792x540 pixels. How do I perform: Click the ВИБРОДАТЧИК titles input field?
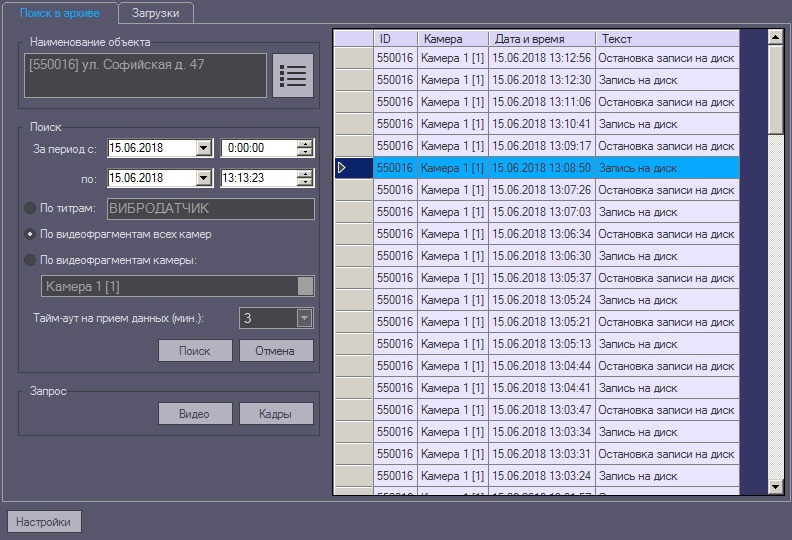click(x=208, y=208)
